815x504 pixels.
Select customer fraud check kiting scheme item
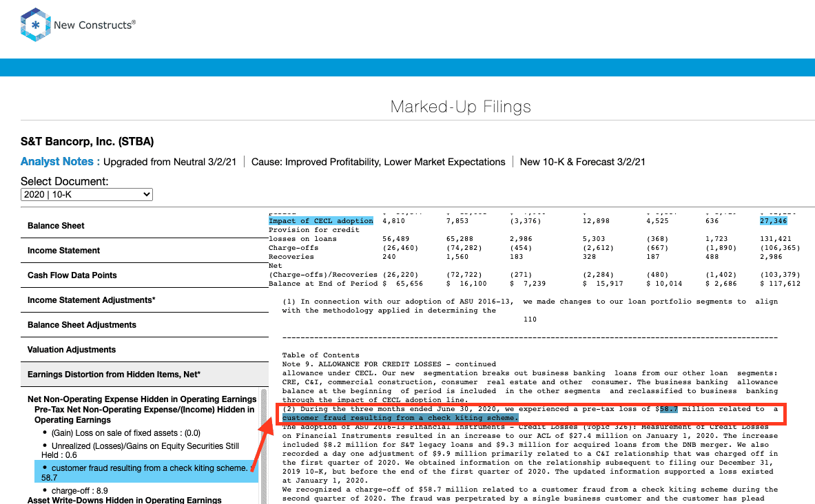point(147,472)
